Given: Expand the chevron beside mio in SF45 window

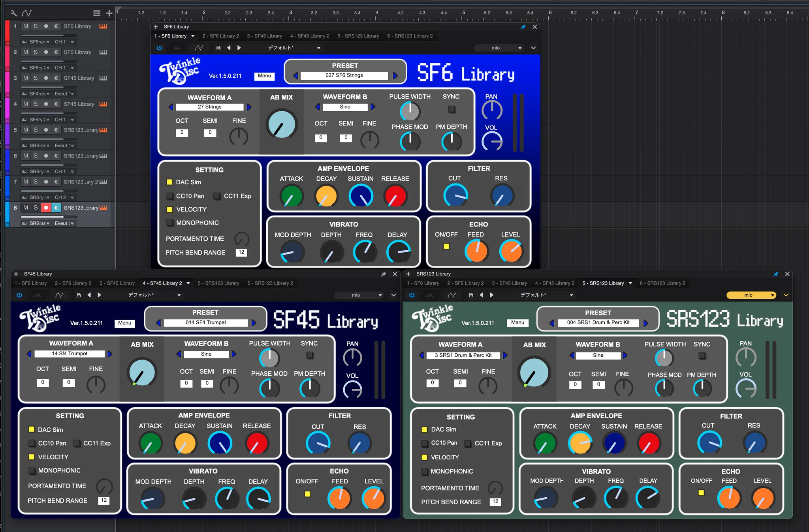Looking at the screenshot, I should coord(393,295).
